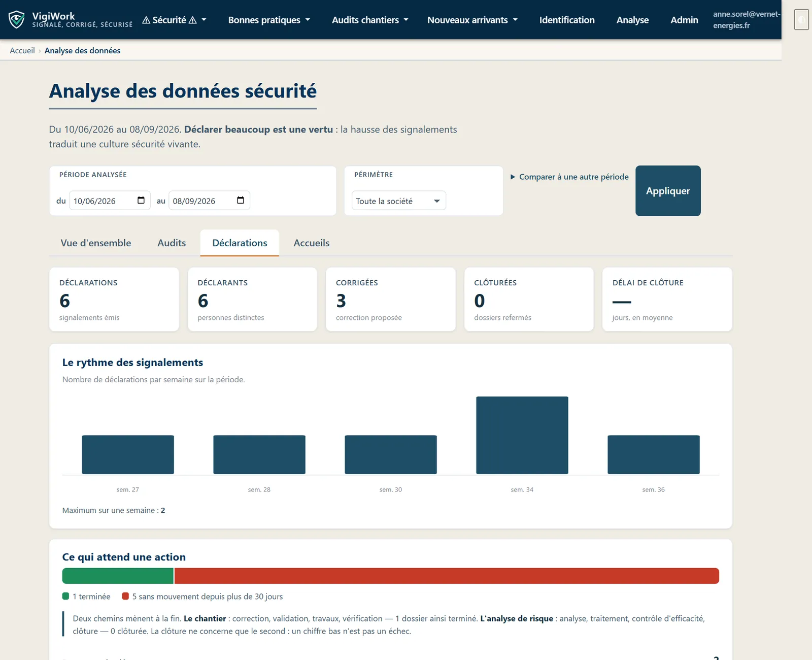The image size is (812, 660).
Task: Open the Analyse nav item
Action: tap(632, 20)
